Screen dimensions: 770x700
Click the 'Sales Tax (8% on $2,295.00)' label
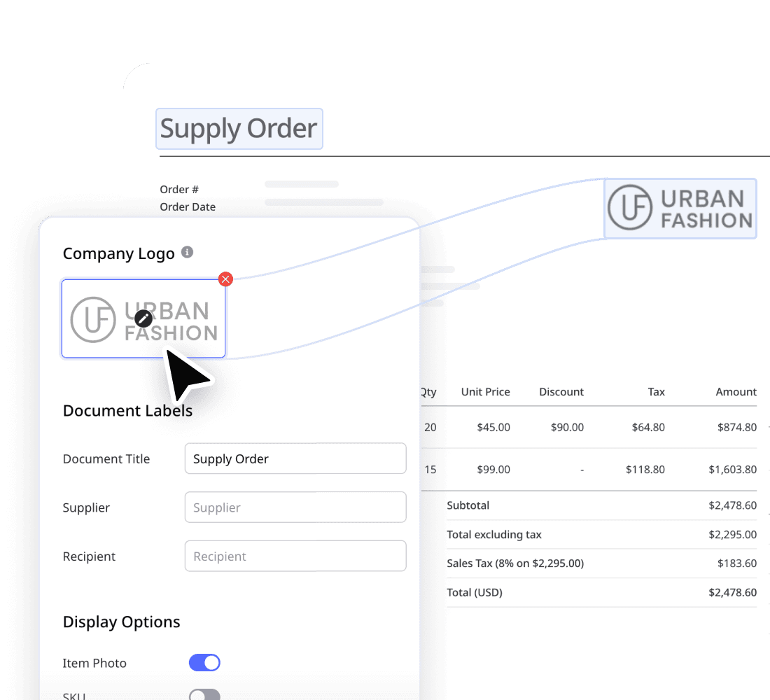pos(515,563)
